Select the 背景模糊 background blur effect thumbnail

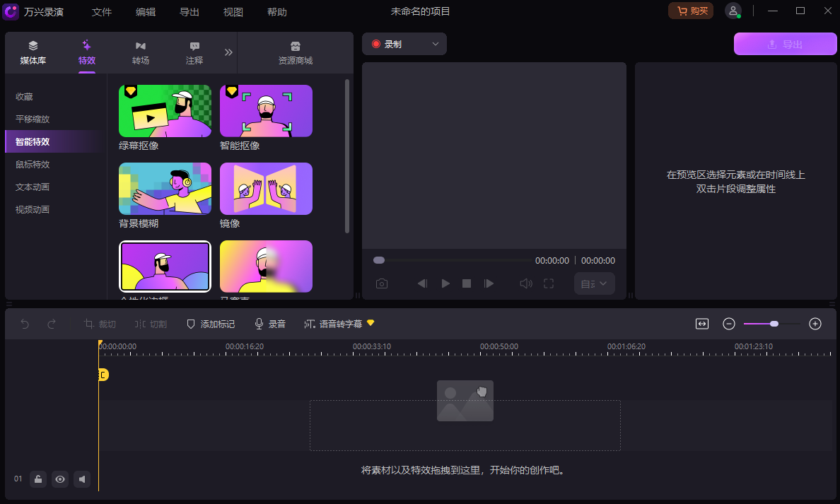pos(165,189)
